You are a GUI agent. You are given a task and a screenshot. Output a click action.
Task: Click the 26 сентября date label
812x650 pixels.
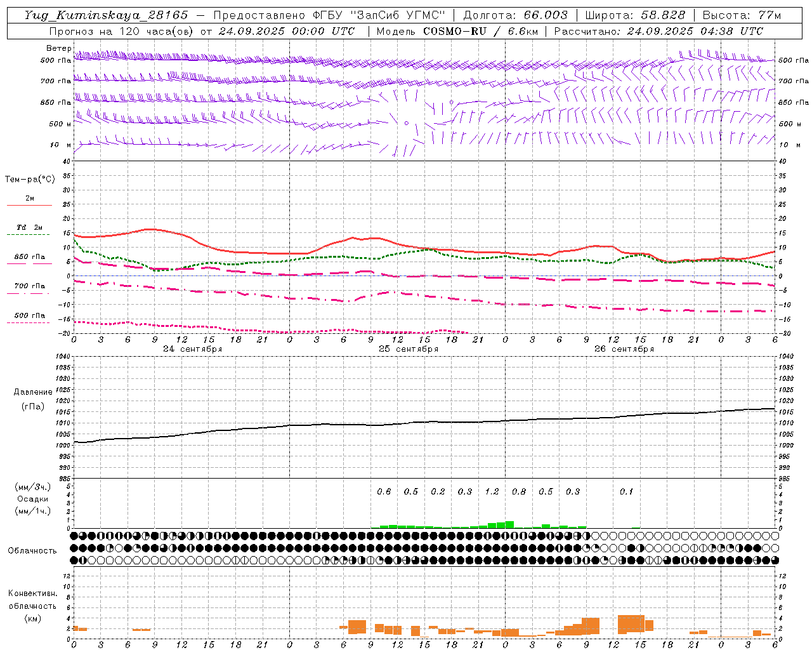624,349
